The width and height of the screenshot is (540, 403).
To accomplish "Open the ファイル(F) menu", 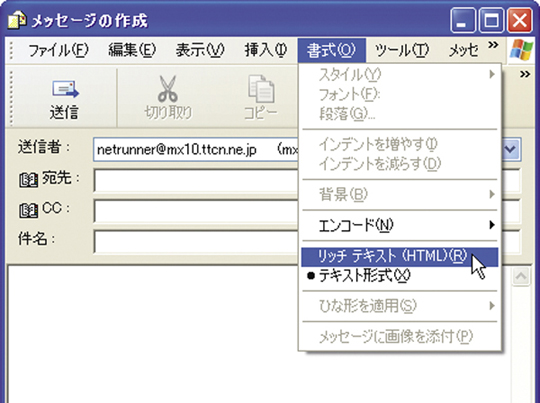I will pyautogui.click(x=58, y=51).
